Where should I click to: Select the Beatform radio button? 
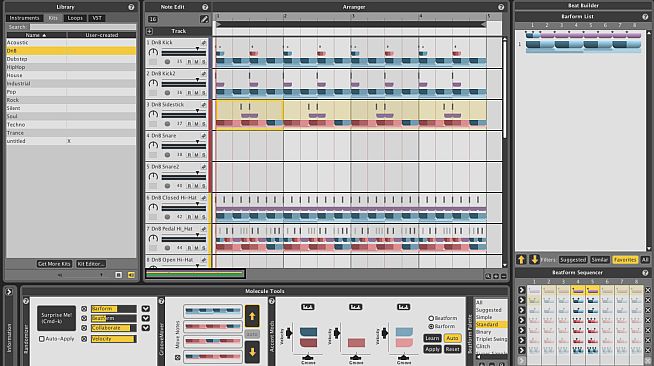(x=431, y=318)
